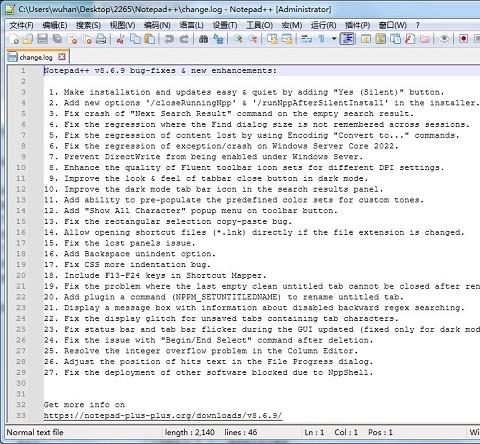This screenshot has height=444, width=480.
Task: Start macro recording with red dot button
Action: 463,39
